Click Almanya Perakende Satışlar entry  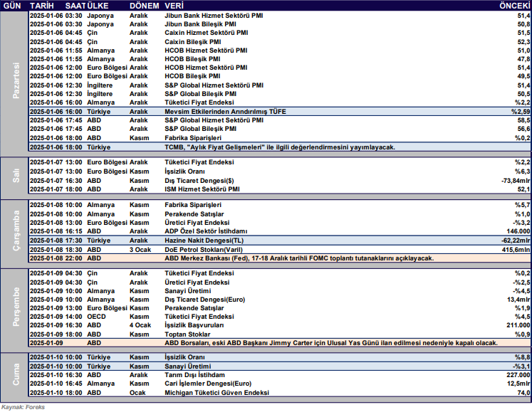tap(194, 214)
